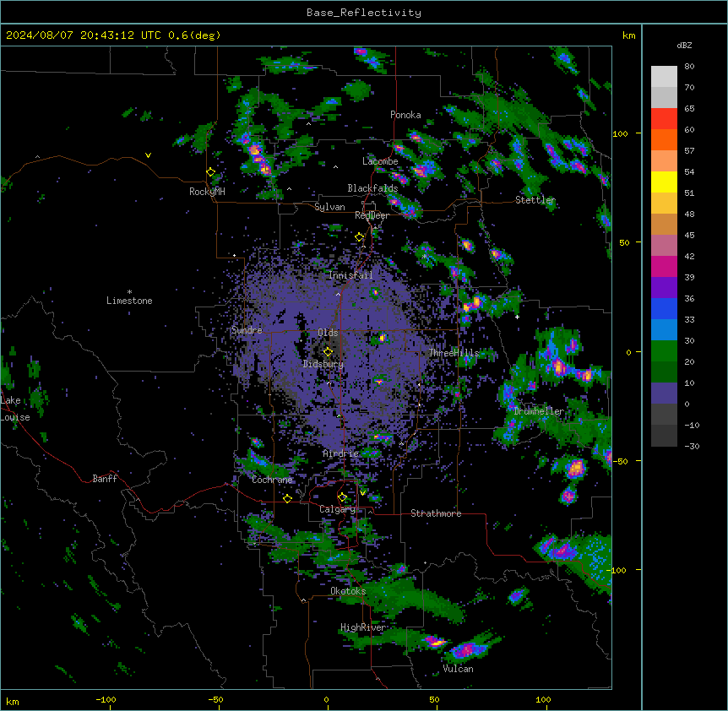Click the -30 value in the dBZ legend

pos(692,447)
